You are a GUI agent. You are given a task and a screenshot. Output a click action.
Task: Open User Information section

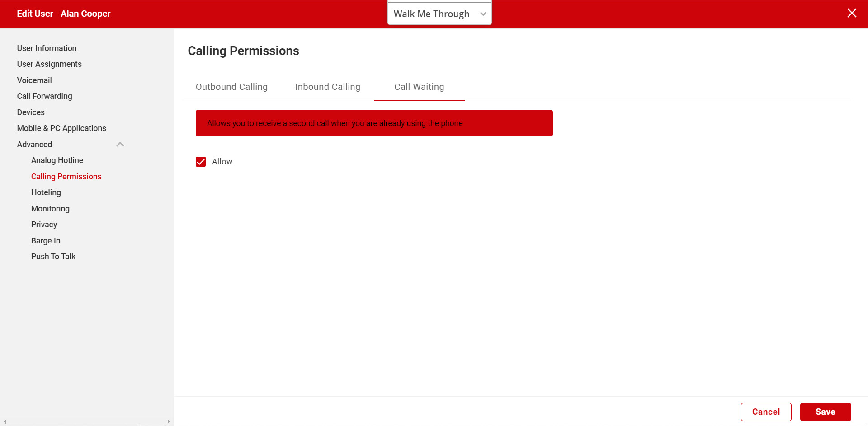(x=47, y=48)
